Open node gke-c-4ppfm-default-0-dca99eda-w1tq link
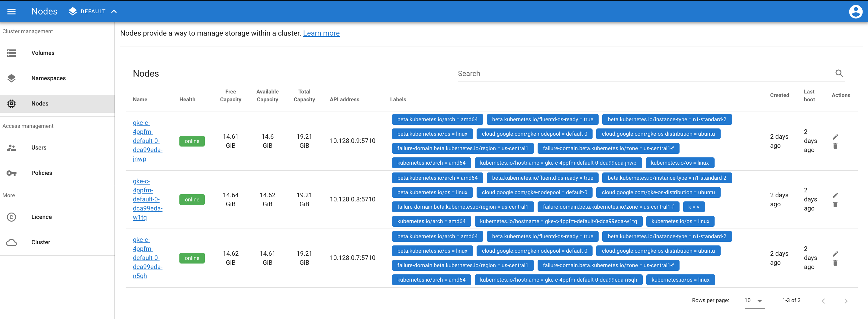The height and width of the screenshot is (319, 868). tap(148, 199)
